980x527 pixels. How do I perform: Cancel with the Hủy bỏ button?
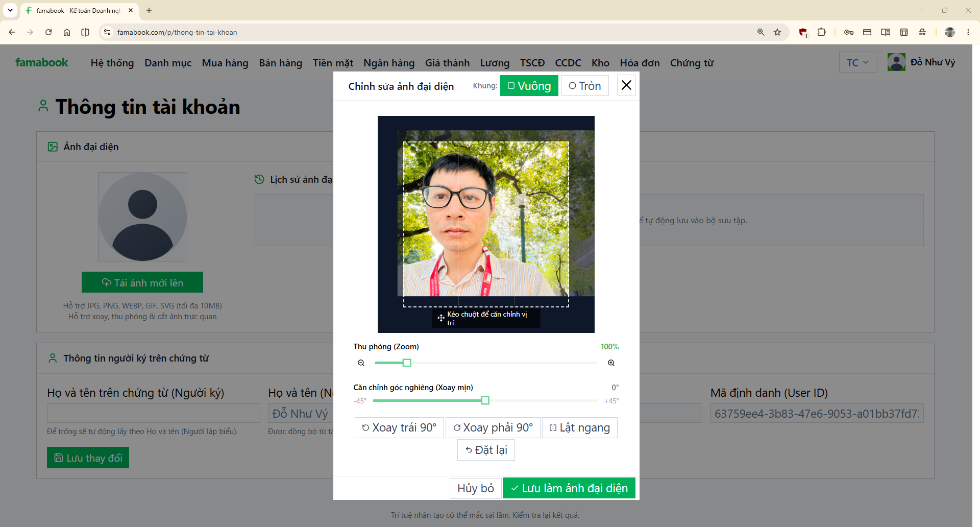click(475, 488)
